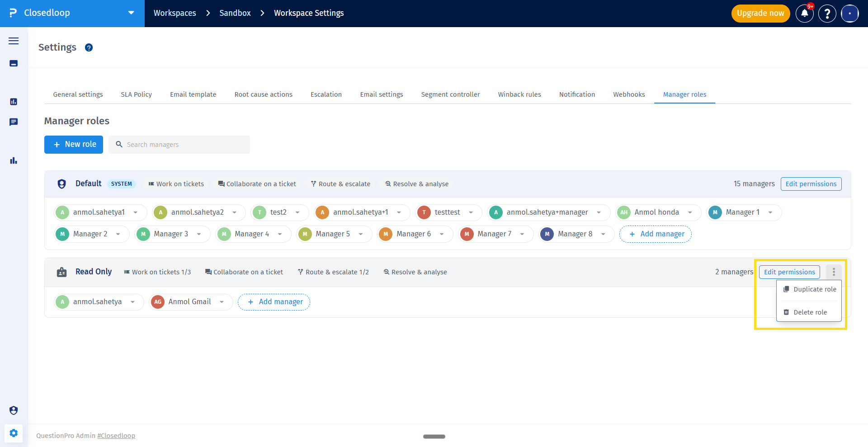Add manager to Default role
Viewport: 868px width, 447px height.
[x=656, y=234]
